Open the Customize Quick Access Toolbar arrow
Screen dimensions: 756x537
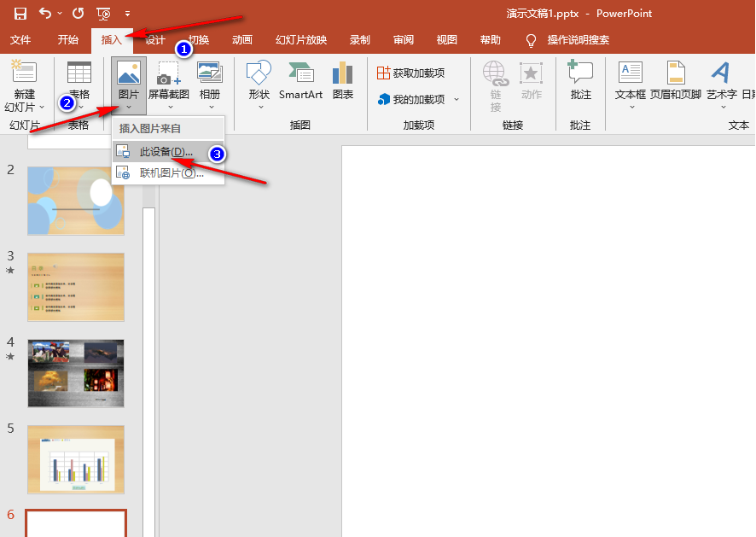pos(127,15)
